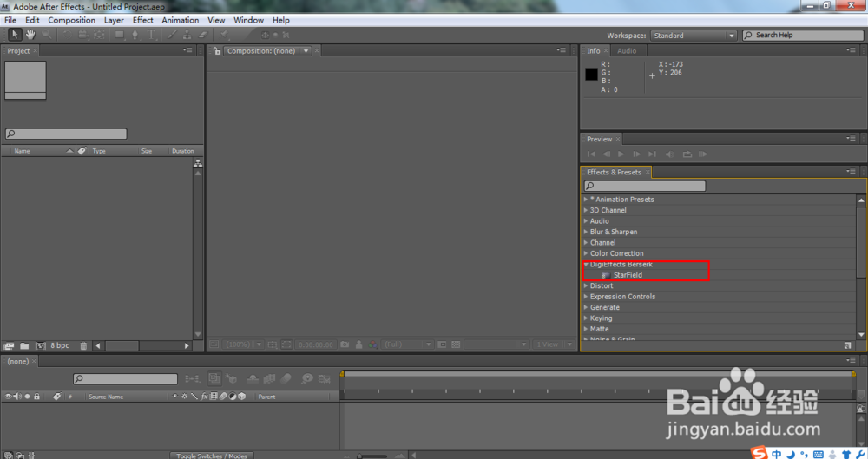Toggle loop option in Preview panel
This screenshot has width=868, height=459.
pos(687,154)
